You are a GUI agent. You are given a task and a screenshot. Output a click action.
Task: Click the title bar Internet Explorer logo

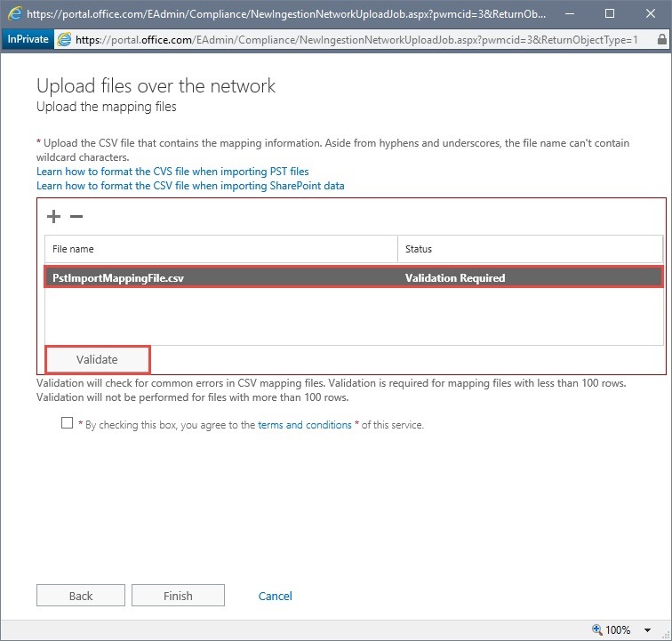[14, 13]
